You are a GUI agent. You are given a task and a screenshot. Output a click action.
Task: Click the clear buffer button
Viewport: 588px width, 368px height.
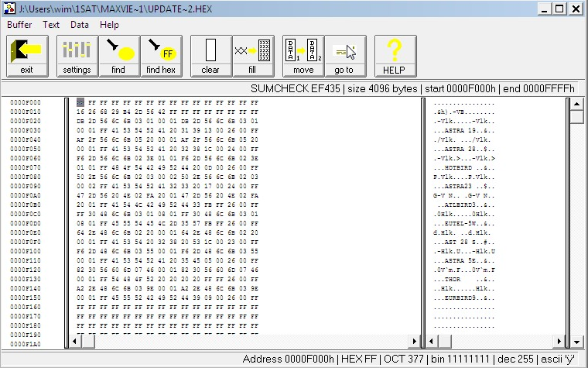coord(211,56)
